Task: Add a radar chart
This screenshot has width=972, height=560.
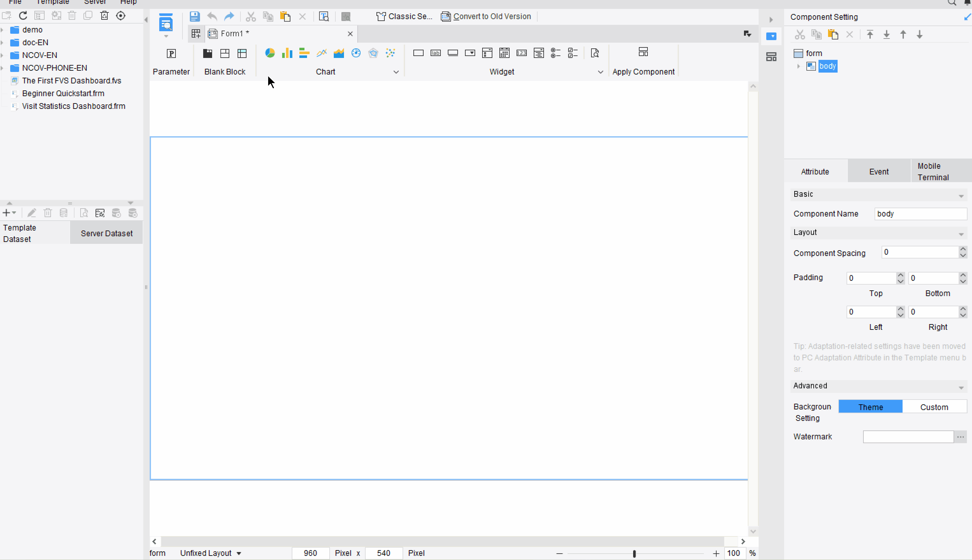Action: pyautogui.click(x=373, y=53)
